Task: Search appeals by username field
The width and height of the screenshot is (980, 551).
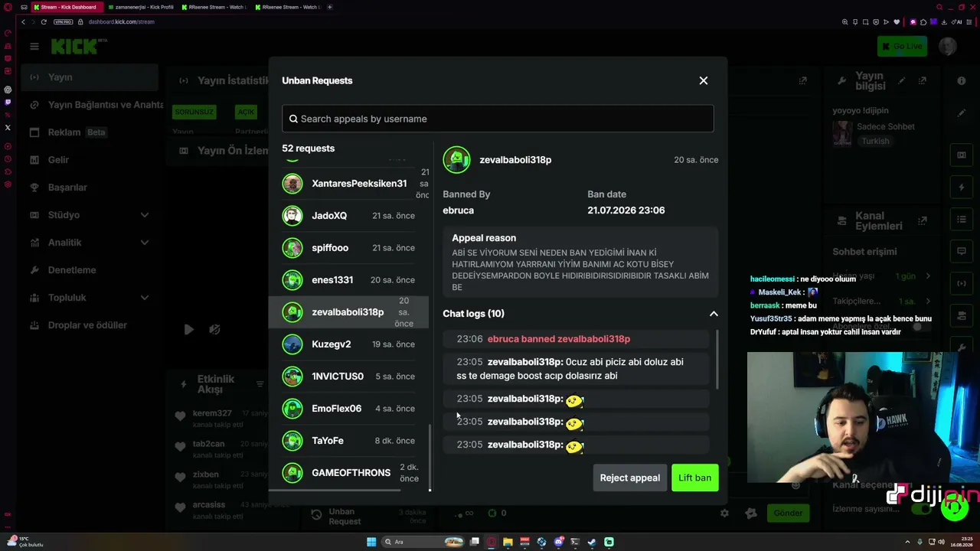Action: pyautogui.click(x=498, y=119)
